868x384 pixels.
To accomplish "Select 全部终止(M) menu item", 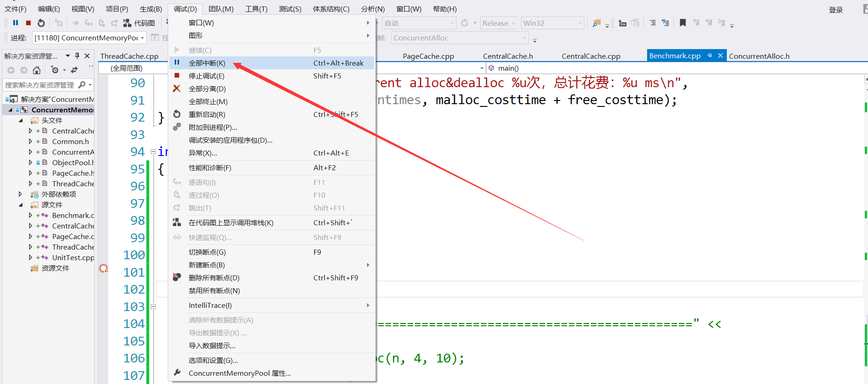I will click(x=272, y=101).
